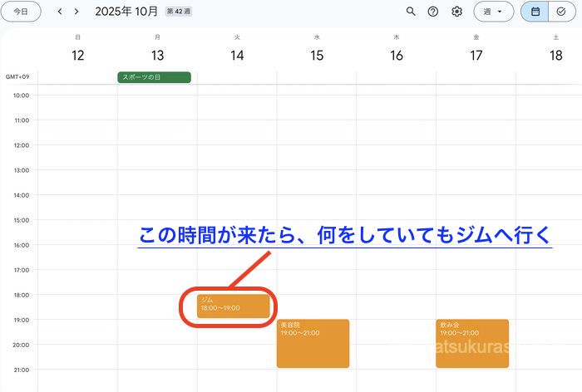
Task: Open the ジム 18:00〜19:00 event
Action: tap(234, 305)
